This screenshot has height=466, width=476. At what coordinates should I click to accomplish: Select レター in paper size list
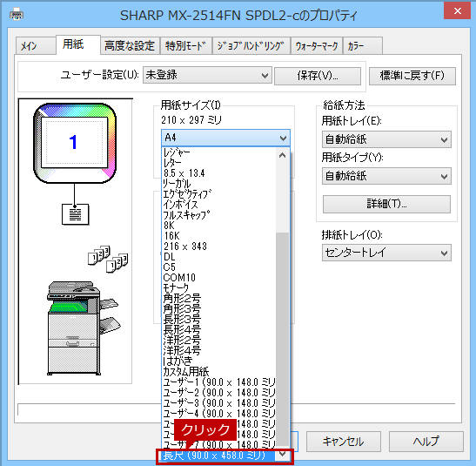[218, 163]
